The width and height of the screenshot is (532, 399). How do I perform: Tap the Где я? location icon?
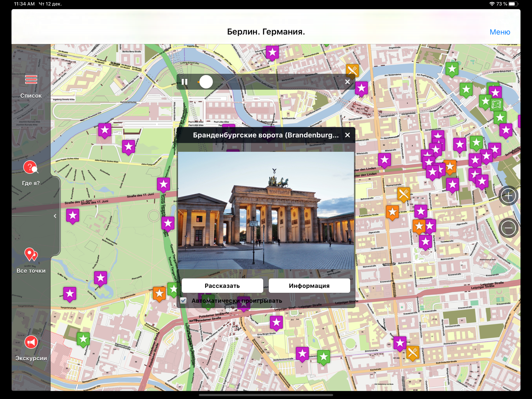pyautogui.click(x=31, y=167)
